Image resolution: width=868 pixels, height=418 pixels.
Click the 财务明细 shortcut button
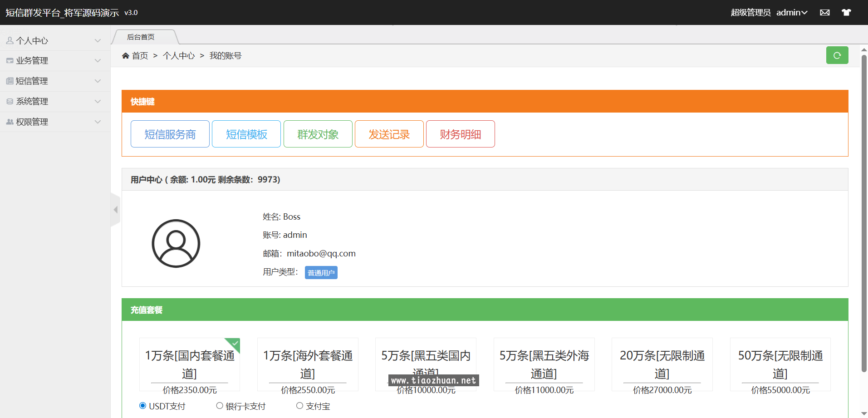(x=460, y=134)
